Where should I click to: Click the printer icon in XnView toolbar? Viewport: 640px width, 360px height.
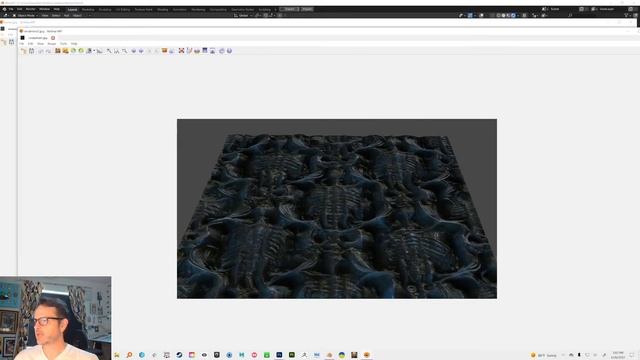[x=197, y=51]
